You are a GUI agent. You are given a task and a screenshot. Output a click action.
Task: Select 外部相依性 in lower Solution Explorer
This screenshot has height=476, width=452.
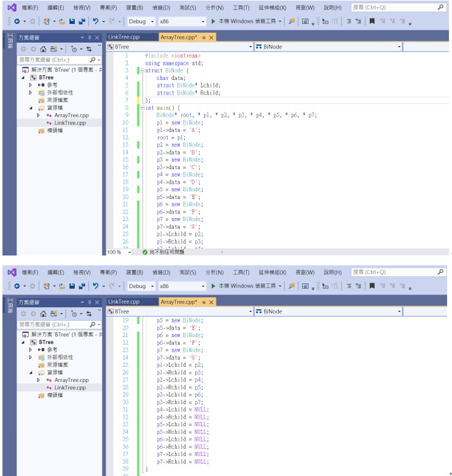(x=60, y=357)
